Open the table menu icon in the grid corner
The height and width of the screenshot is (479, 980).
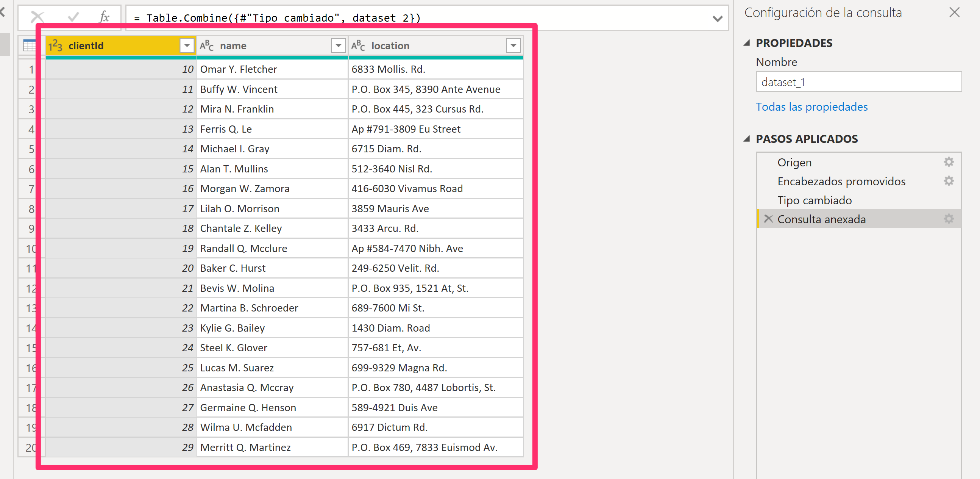click(29, 46)
